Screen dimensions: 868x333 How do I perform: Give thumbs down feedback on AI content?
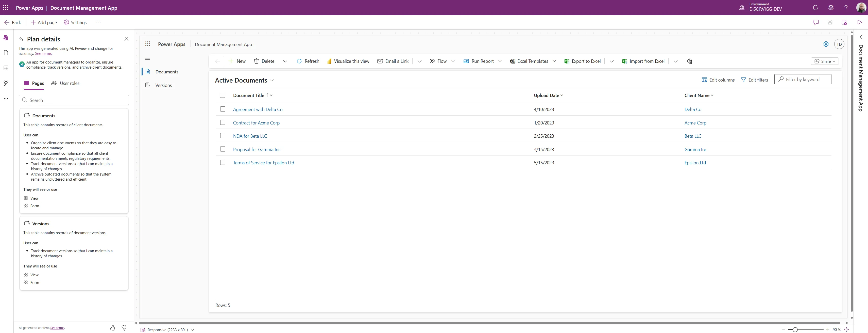click(124, 328)
